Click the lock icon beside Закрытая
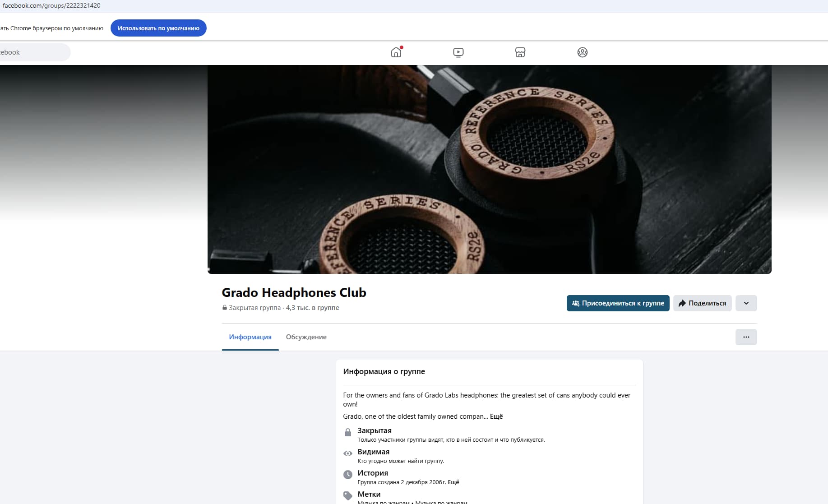 [348, 432]
